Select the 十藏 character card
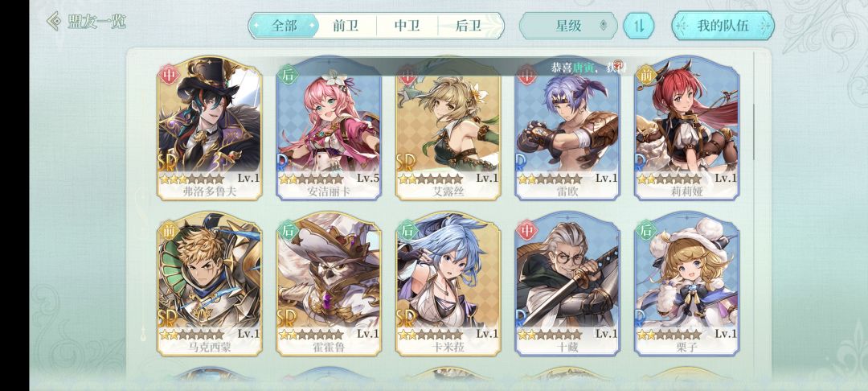Viewport: 868px width, 391px height. click(x=567, y=283)
